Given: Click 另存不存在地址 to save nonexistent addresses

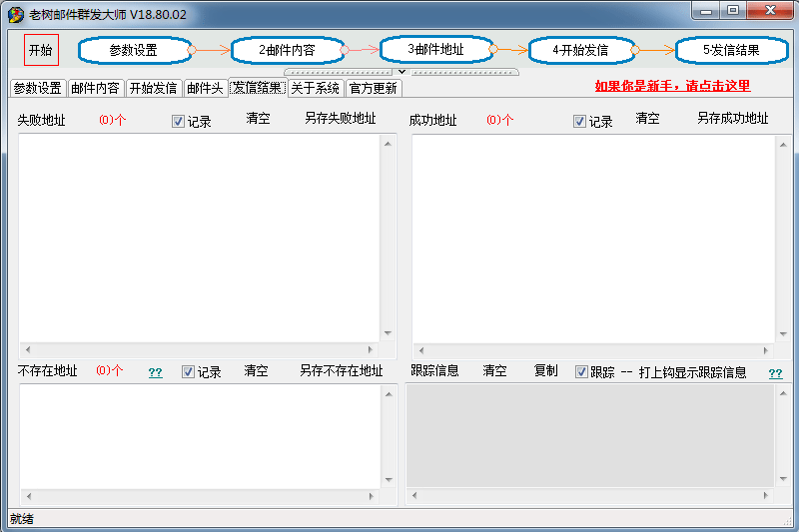Looking at the screenshot, I should pyautogui.click(x=342, y=370).
